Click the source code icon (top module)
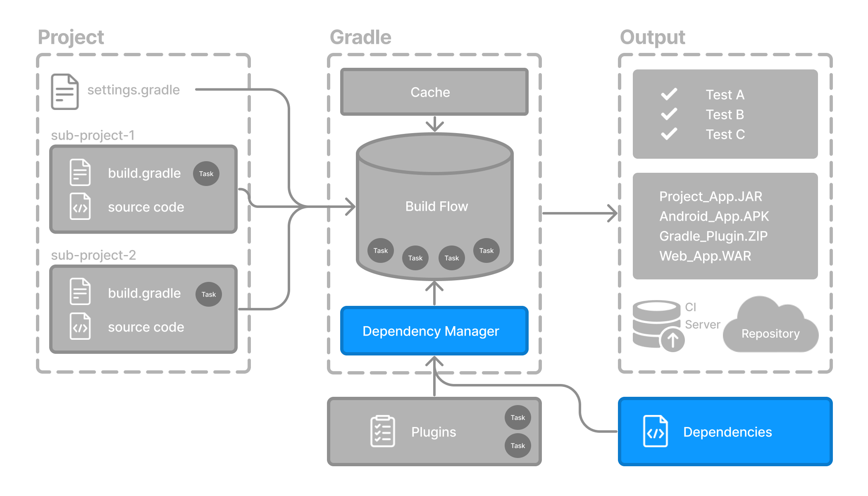The width and height of the screenshot is (868, 496). [81, 207]
